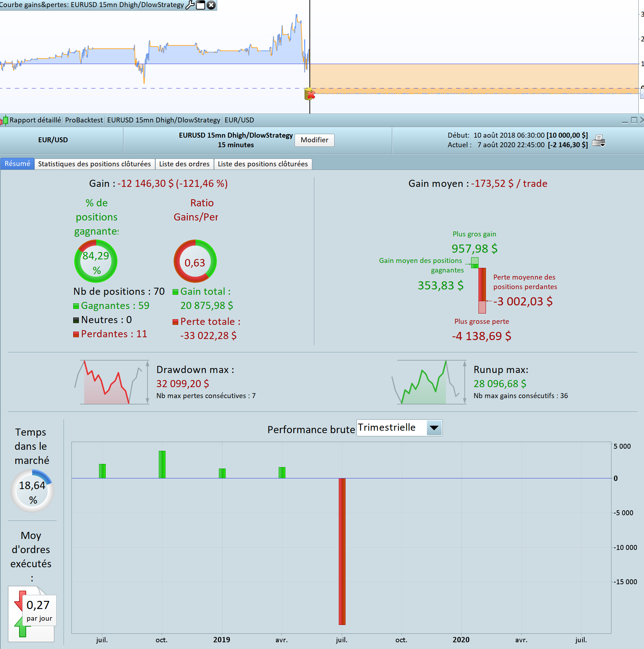Screen dimensions: 644x649
Task: Click the Drawdown max value 32 099,20 $
Action: (x=183, y=384)
